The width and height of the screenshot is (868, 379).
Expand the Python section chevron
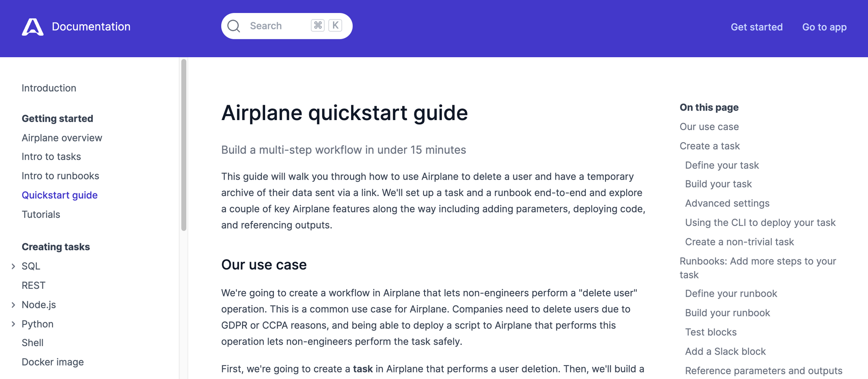(x=13, y=324)
